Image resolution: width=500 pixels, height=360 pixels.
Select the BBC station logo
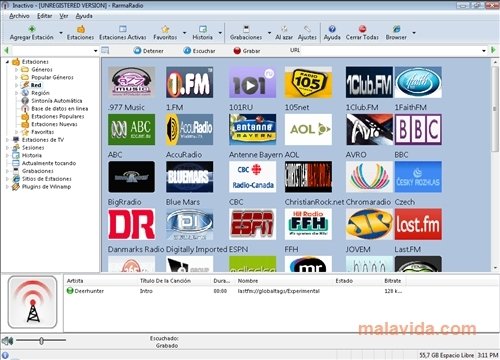418,129
